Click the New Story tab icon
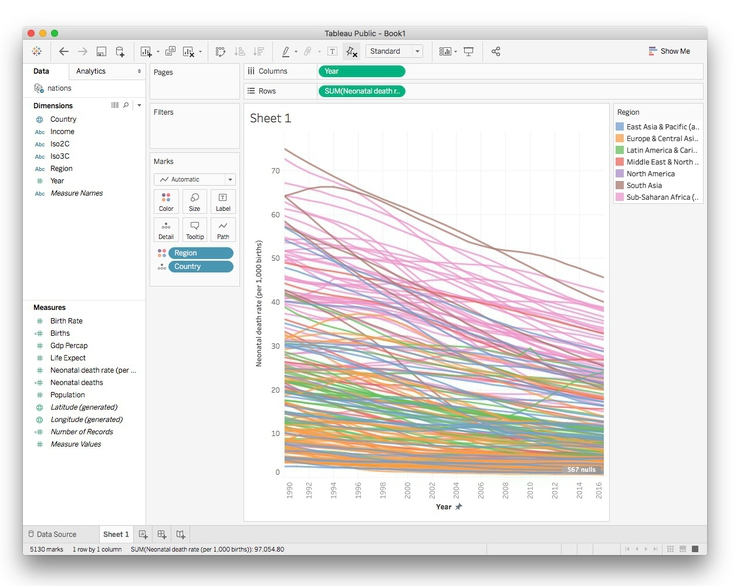 click(x=180, y=534)
